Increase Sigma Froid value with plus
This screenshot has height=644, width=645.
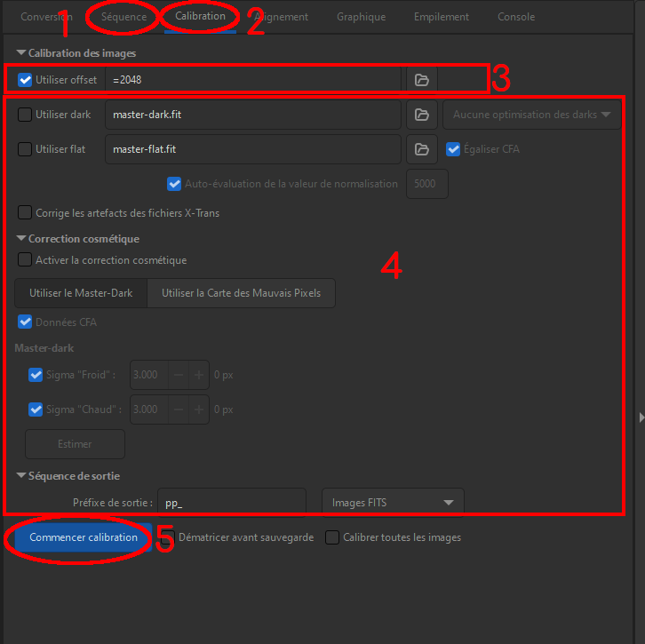[x=199, y=375]
